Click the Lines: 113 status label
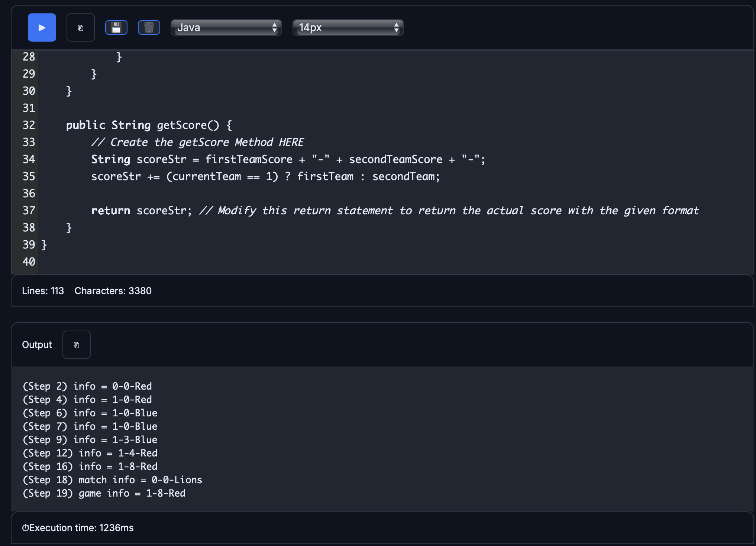 coord(43,291)
